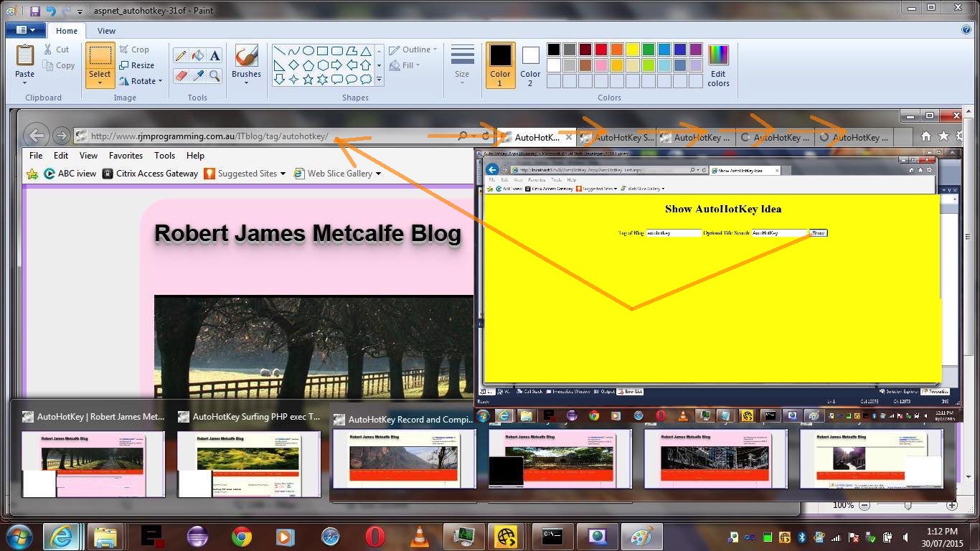Select the Magnifier tool
The height and width of the screenshot is (551, 980).
click(x=215, y=75)
